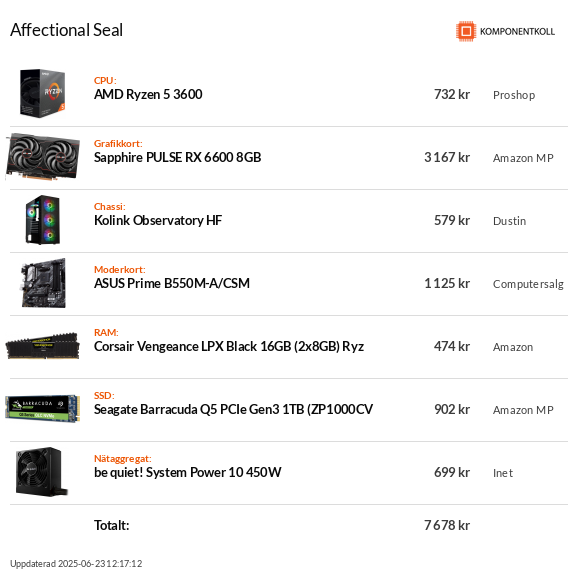Open Sapphire PULSE RX 6600 8GB link
The width and height of the screenshot is (577, 577).
click(x=177, y=157)
